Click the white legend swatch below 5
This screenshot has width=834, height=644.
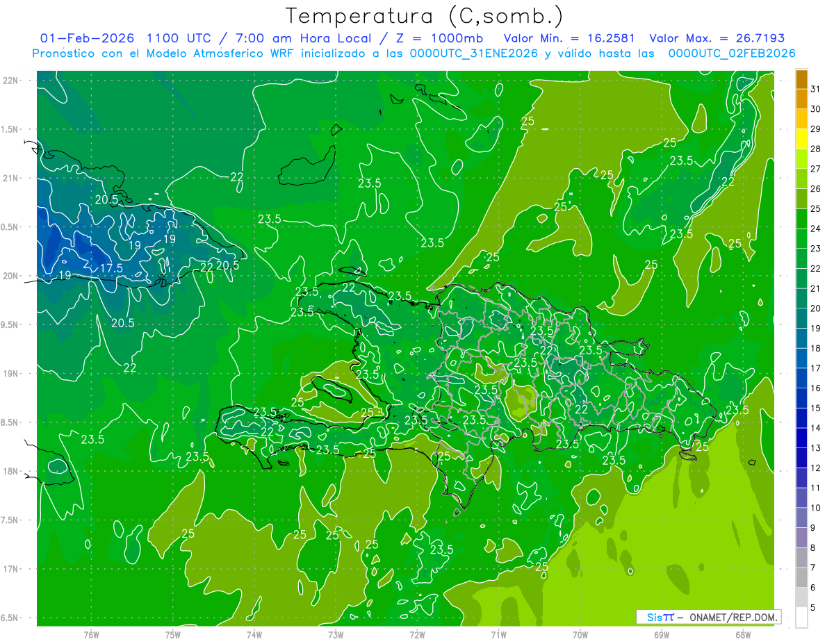[x=801, y=618]
